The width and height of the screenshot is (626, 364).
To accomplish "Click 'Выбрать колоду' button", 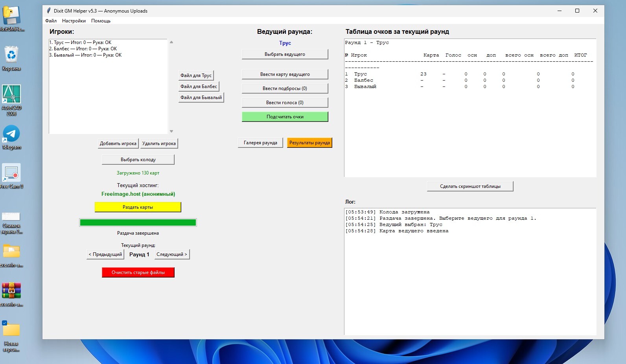I will (138, 160).
